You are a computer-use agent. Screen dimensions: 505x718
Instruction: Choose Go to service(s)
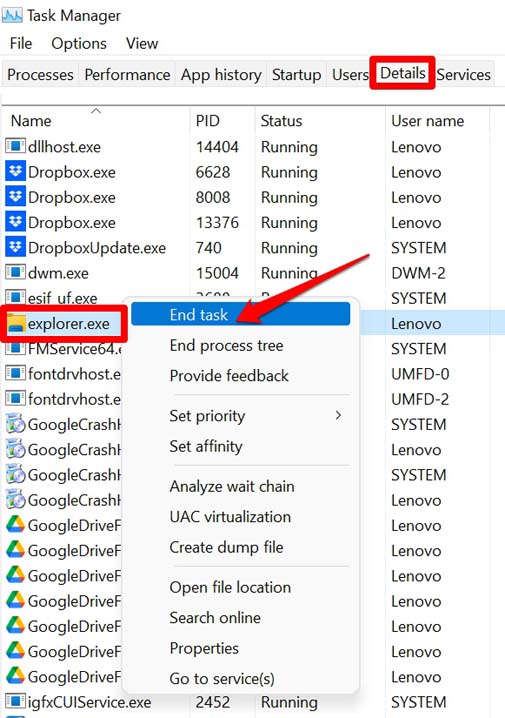pyautogui.click(x=222, y=678)
